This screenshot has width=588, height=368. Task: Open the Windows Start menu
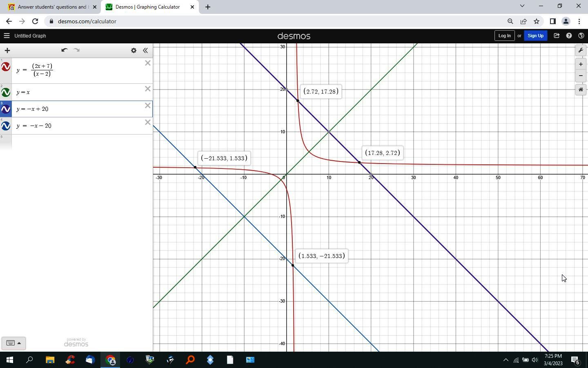click(x=10, y=360)
